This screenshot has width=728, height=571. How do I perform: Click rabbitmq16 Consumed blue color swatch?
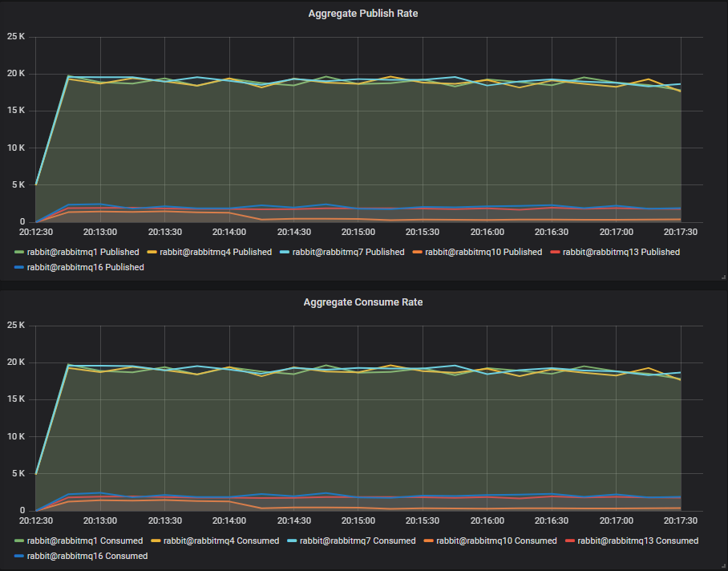(19, 557)
